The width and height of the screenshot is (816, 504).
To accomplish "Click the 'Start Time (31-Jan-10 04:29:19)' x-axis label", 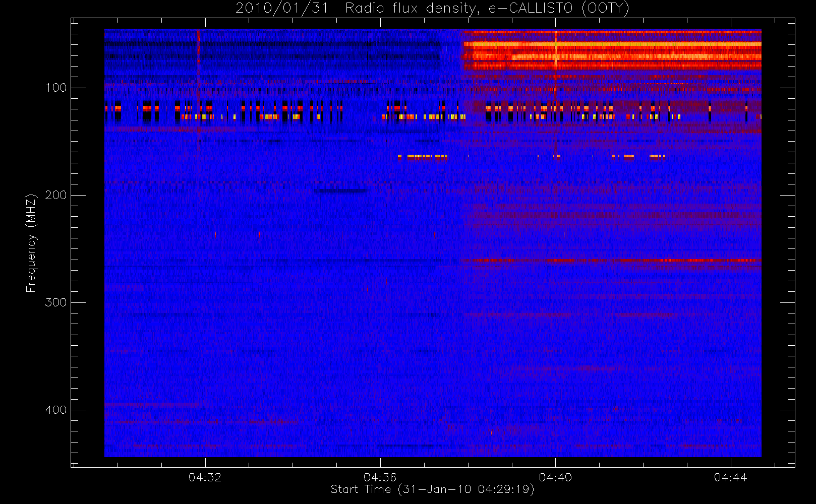I will [432, 489].
